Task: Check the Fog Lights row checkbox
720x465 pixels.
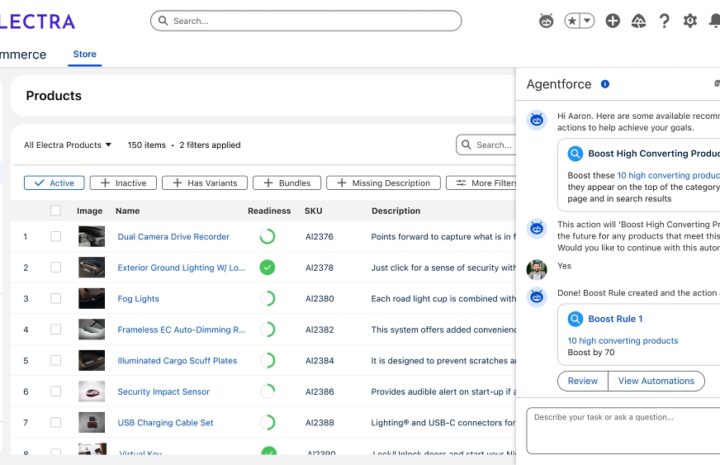Action: point(56,298)
